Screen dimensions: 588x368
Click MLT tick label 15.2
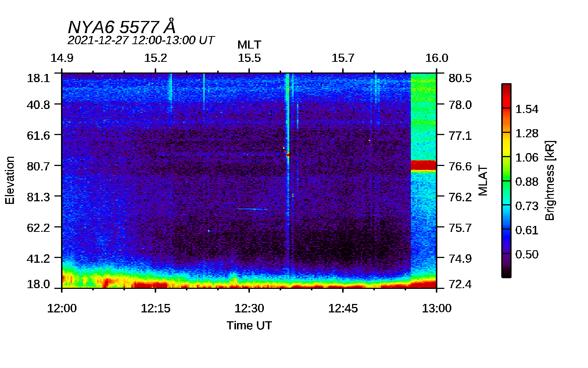[155, 58]
